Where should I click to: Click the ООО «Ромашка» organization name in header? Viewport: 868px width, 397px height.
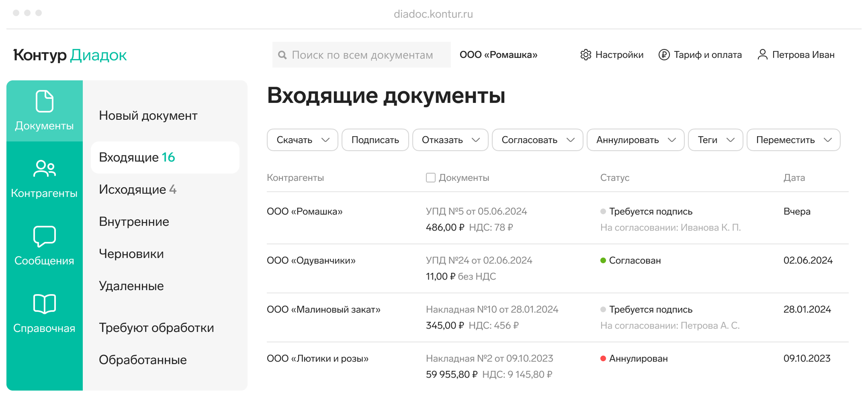498,55
